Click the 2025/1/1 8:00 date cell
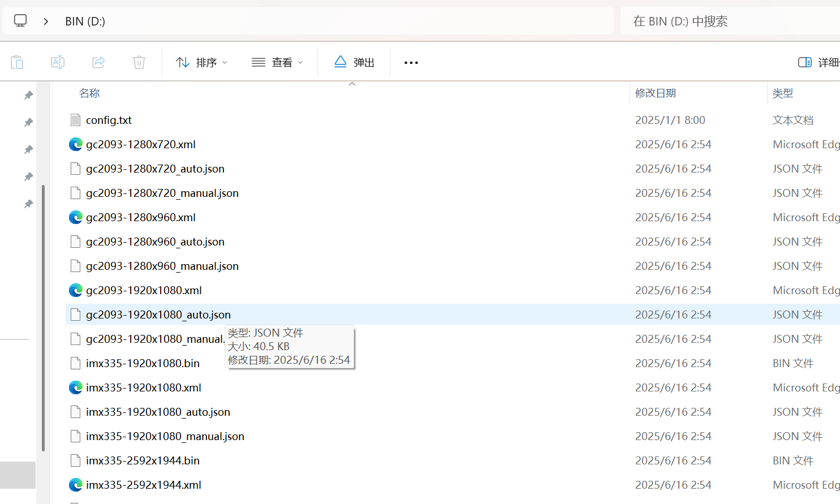This screenshot has width=840, height=504. click(x=670, y=120)
